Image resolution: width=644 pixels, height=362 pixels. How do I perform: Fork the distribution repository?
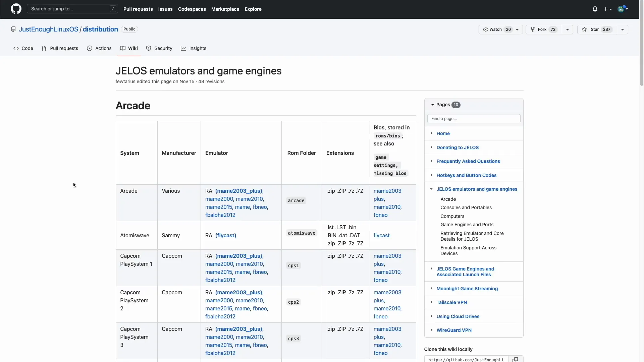pyautogui.click(x=544, y=29)
